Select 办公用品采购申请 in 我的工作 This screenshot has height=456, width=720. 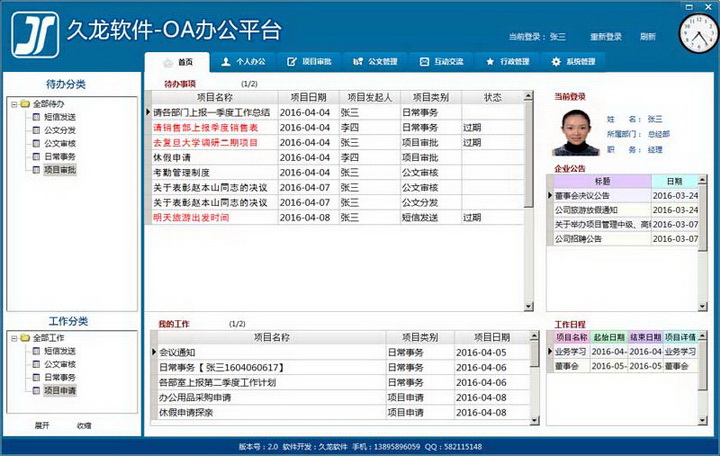click(343, 398)
